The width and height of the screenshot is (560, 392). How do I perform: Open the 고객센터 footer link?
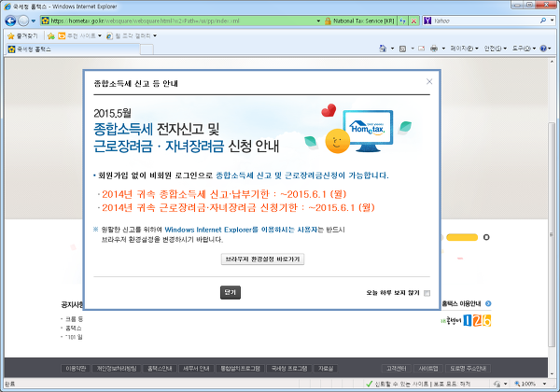click(x=396, y=369)
